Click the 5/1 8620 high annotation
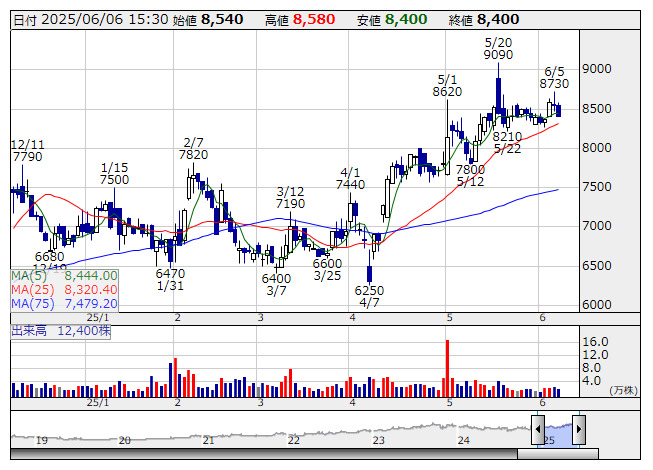The width and height of the screenshot is (653, 470). click(x=447, y=86)
